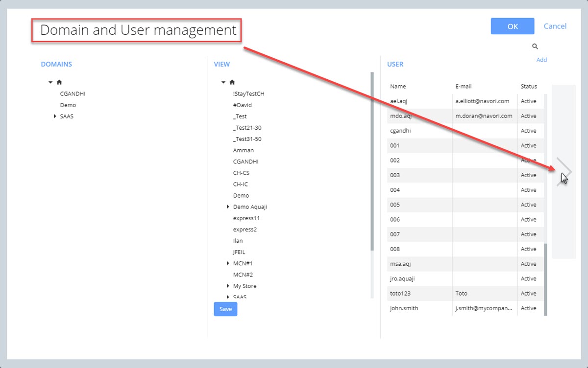Screen dimensions: 588x368
Task: Select MCN#2 in VIEW tree
Action: click(243, 275)
